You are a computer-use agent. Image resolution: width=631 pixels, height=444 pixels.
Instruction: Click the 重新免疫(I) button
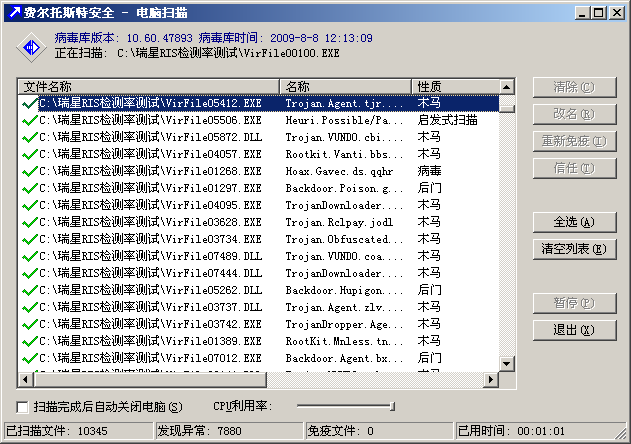tap(574, 141)
